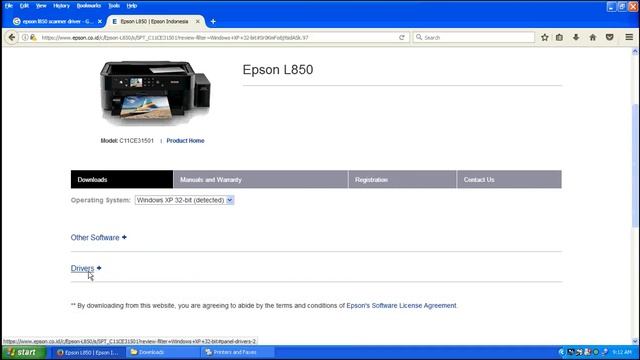Click the Epson L850 printer image

point(156,93)
